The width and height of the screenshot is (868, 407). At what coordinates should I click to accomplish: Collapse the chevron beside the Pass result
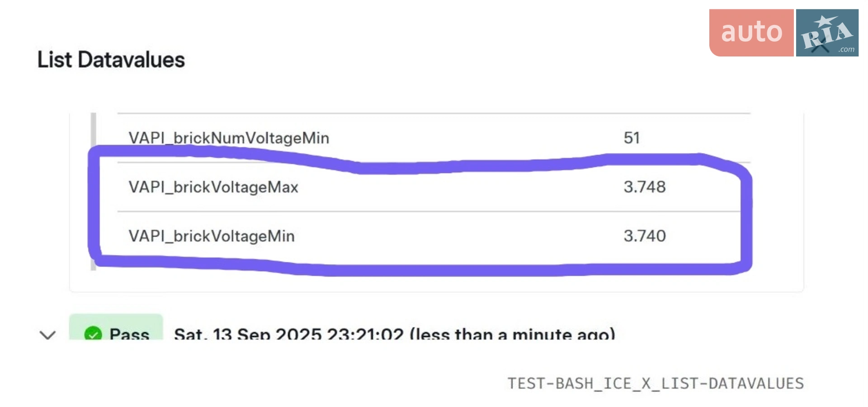(x=47, y=335)
